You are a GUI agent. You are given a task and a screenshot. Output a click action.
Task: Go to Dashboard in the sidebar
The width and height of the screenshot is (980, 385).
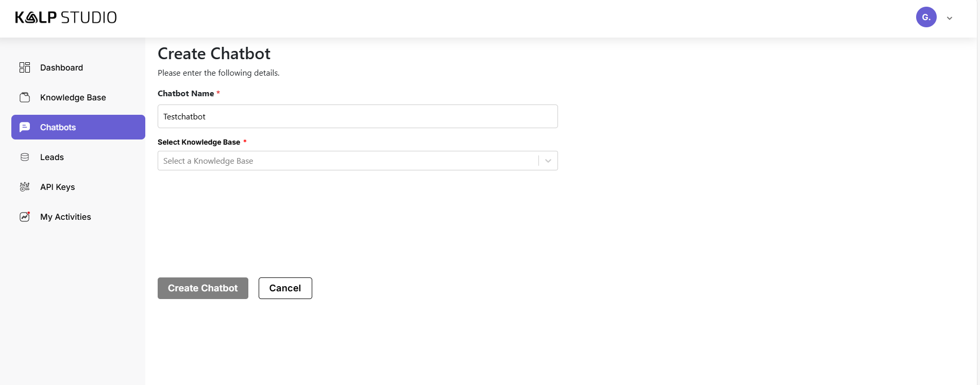click(x=61, y=67)
